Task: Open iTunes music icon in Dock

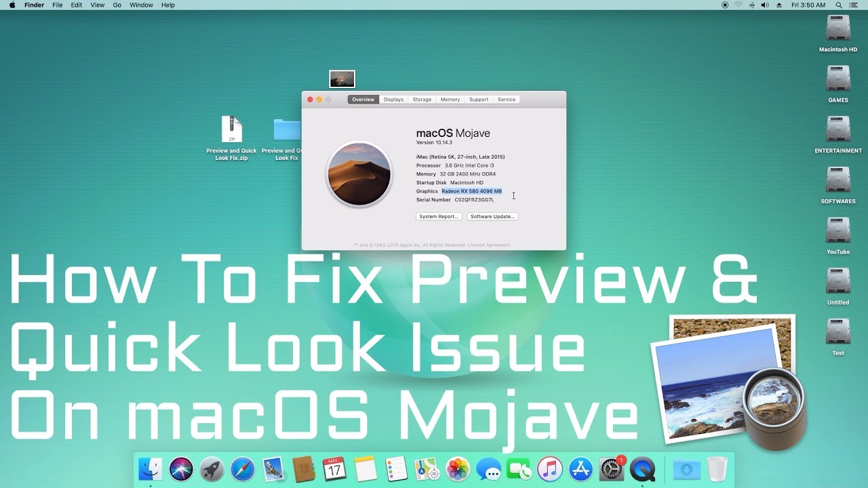Action: coord(550,469)
